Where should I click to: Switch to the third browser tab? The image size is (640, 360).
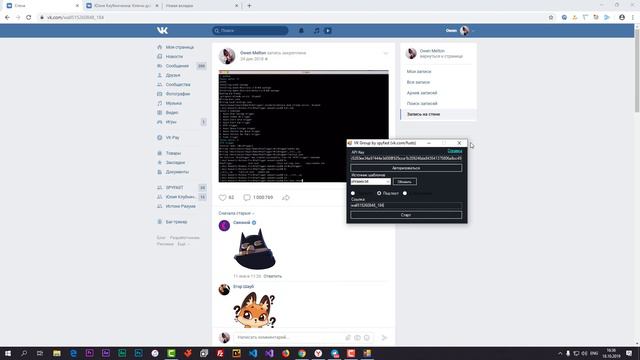pos(201,6)
